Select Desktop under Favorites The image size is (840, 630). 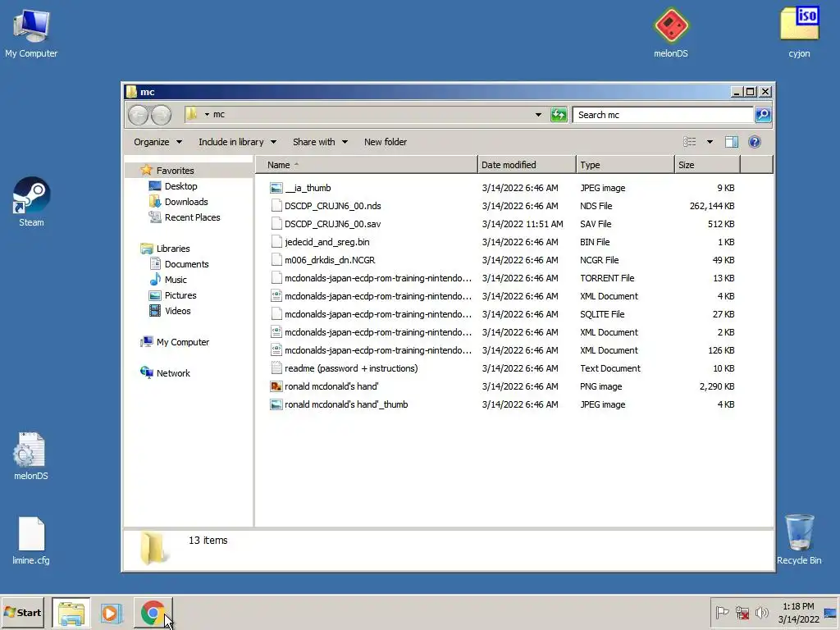(x=181, y=186)
